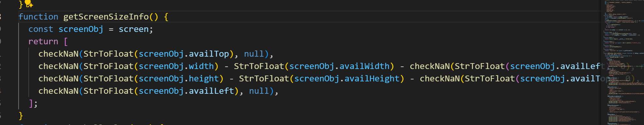Click the opening curly brace after getScreenSizeInfo()

[166, 17]
